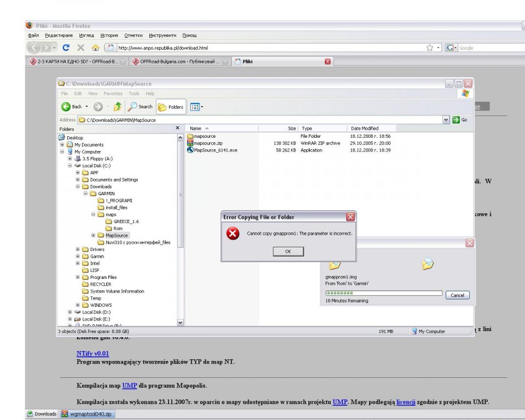525x420 pixels.
Task: Select the mapsource.zip archive file
Action: 205,143
